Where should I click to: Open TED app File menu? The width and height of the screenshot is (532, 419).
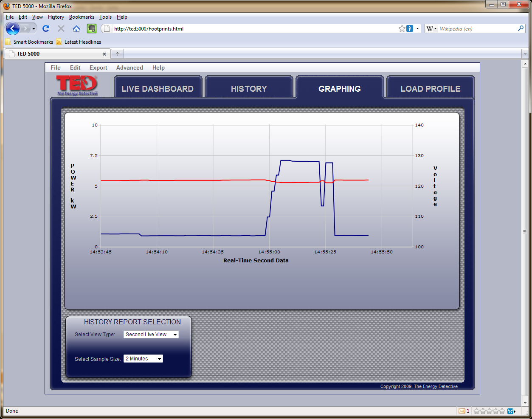(56, 67)
